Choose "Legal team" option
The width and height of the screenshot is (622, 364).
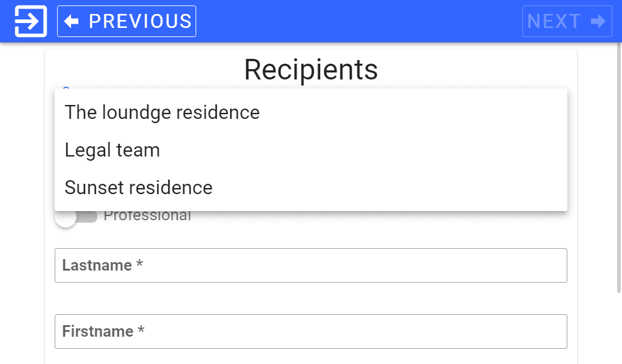coord(112,150)
